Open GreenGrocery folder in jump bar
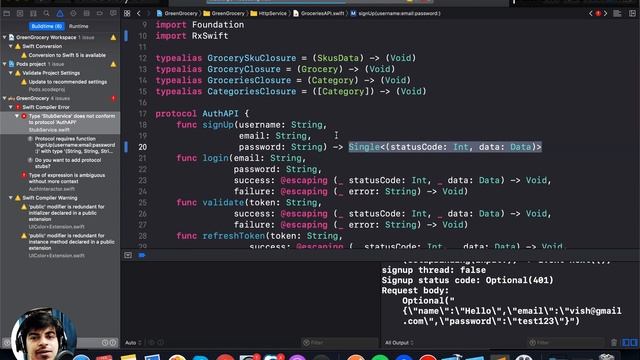The height and width of the screenshot is (360, 640). pos(224,13)
